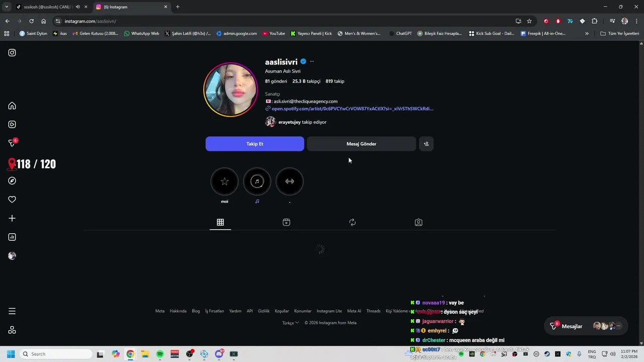The width and height of the screenshot is (644, 362).
Task: Open Explore compass icon in sidebar
Action: [12, 180]
